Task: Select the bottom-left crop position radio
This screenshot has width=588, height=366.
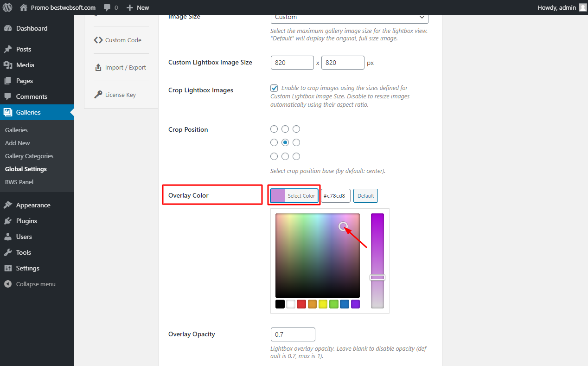Action: tap(274, 156)
